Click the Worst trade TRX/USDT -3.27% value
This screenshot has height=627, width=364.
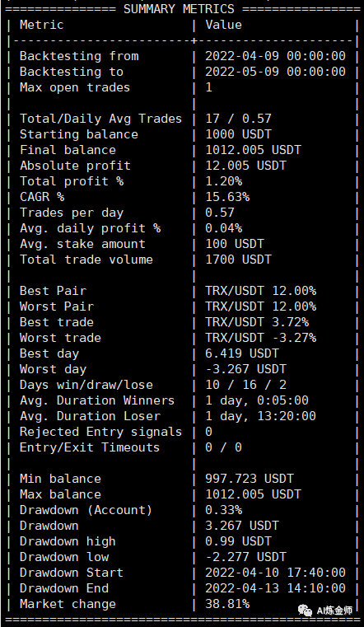click(x=260, y=338)
